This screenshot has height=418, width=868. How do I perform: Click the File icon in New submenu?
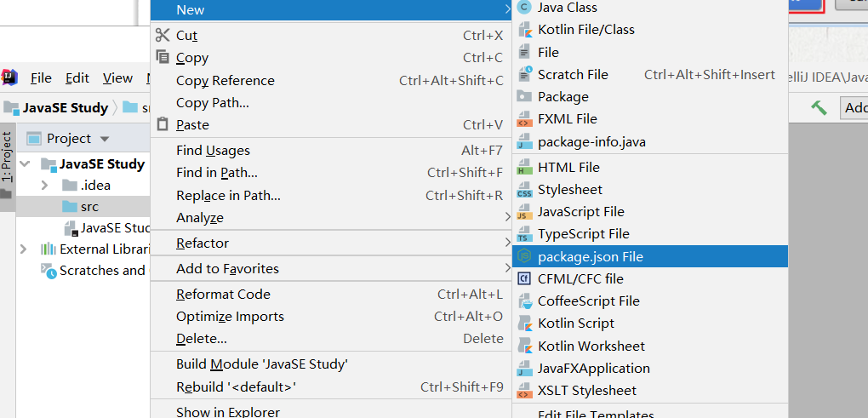[x=523, y=52]
